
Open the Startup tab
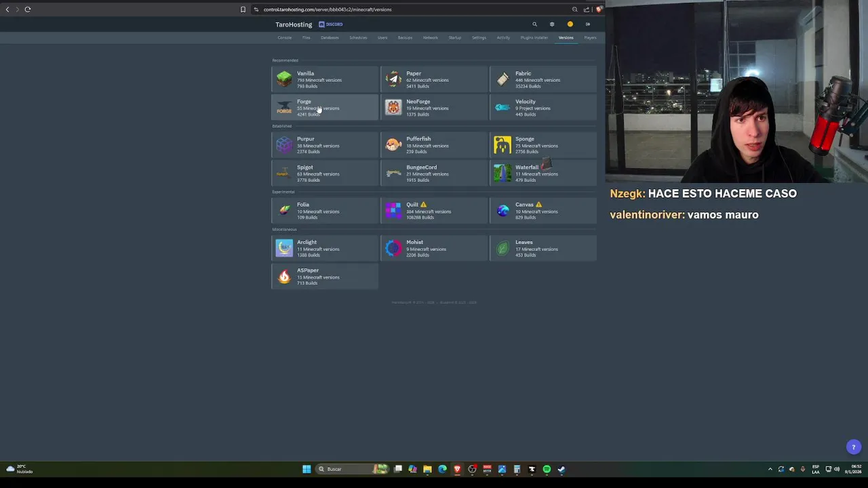[x=455, y=38]
